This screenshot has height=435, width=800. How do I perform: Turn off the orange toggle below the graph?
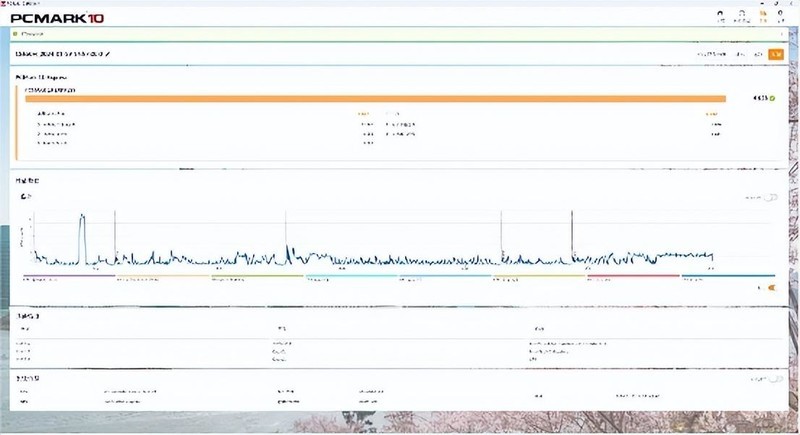tap(771, 287)
